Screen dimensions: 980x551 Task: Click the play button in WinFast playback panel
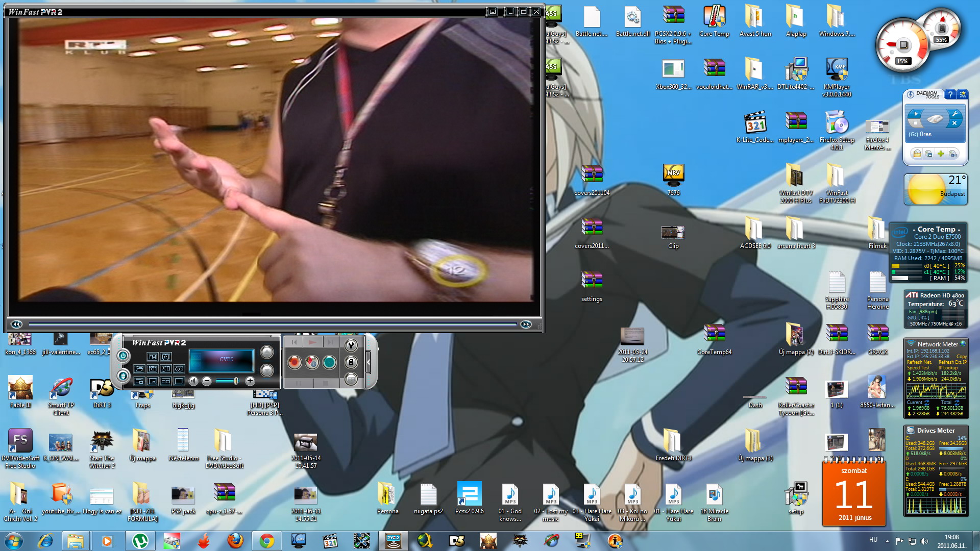coord(313,342)
